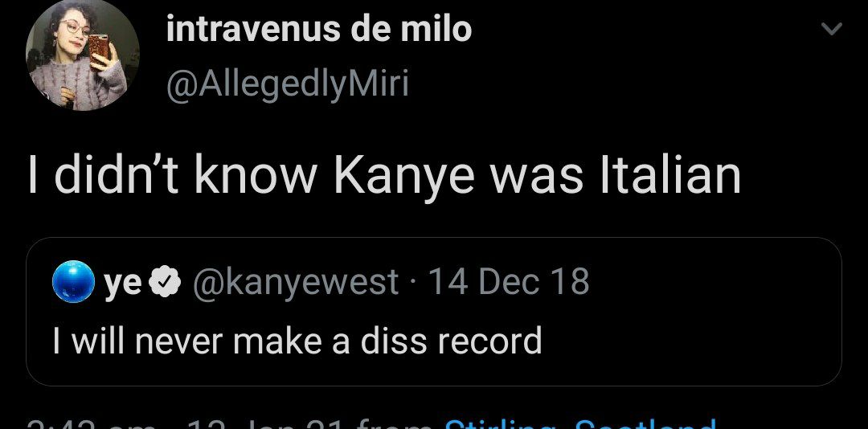The width and height of the screenshot is (868, 429).
Task: Select the name ye in quoted tweet
Action: coord(123,282)
